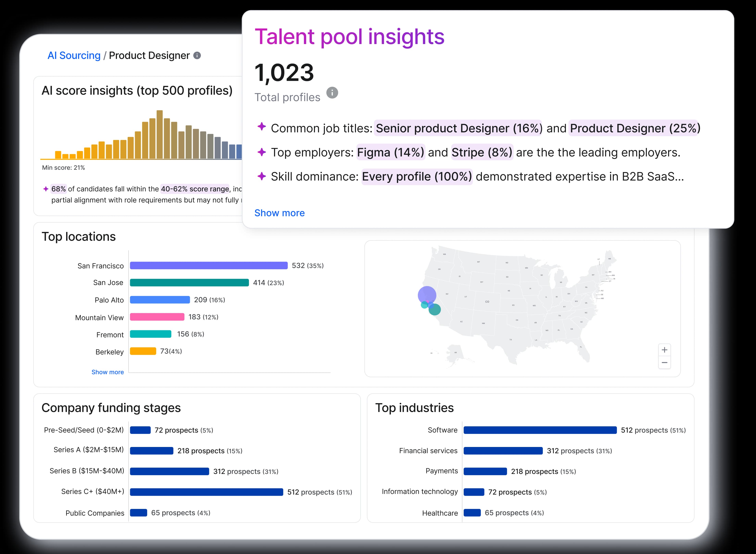Click sparkle icon beside Skill dominance insight
Screen dimensions: 756x554
[262, 176]
